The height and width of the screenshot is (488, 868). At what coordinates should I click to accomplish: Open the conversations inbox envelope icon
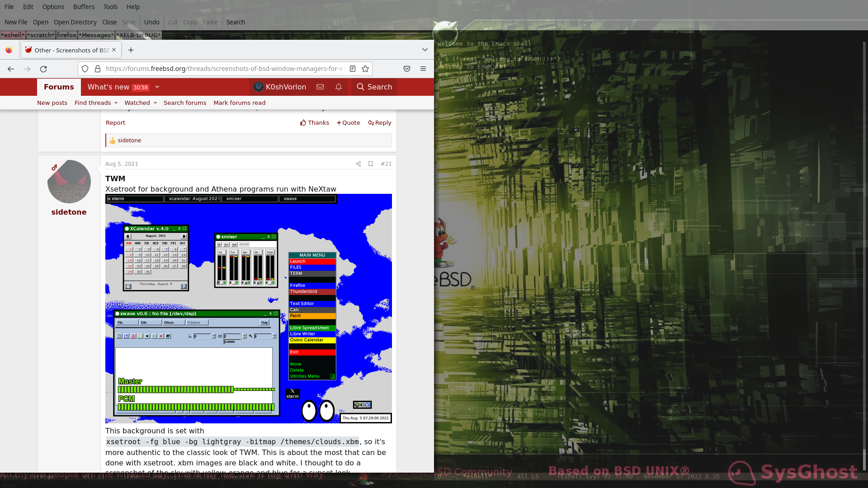coord(320,87)
